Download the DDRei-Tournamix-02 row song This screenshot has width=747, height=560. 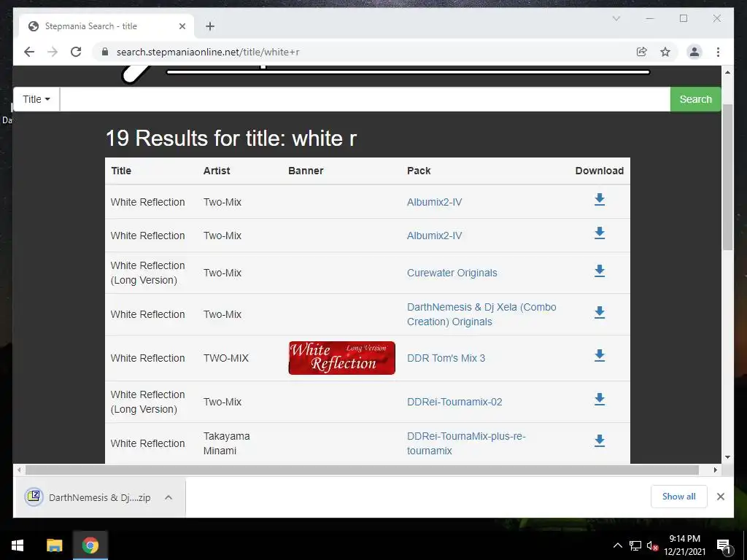[x=600, y=400]
